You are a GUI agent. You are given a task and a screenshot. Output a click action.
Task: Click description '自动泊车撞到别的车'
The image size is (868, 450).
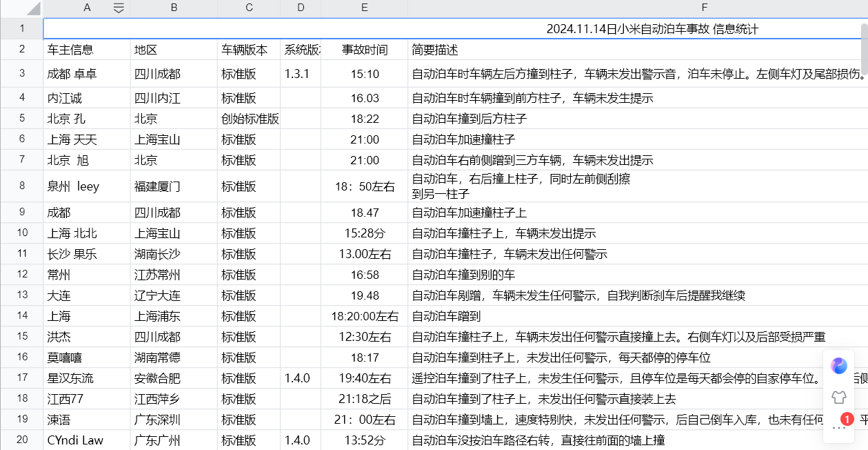pos(463,275)
